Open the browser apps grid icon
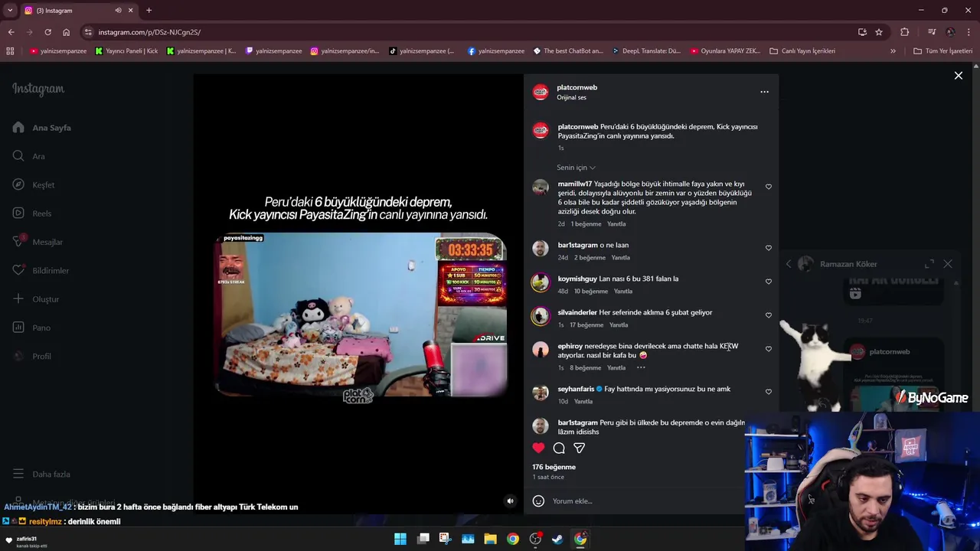 point(10,51)
